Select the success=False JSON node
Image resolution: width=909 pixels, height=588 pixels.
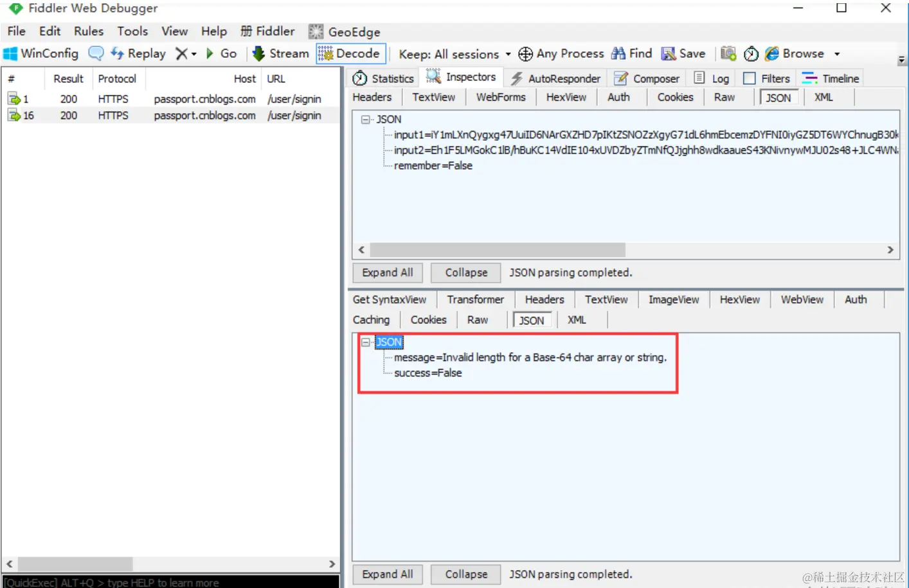pos(428,373)
